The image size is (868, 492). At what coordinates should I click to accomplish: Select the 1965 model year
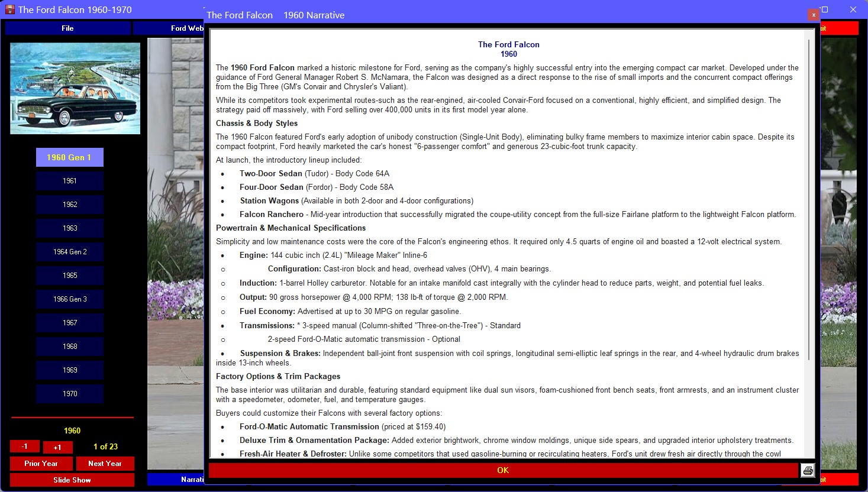click(70, 276)
